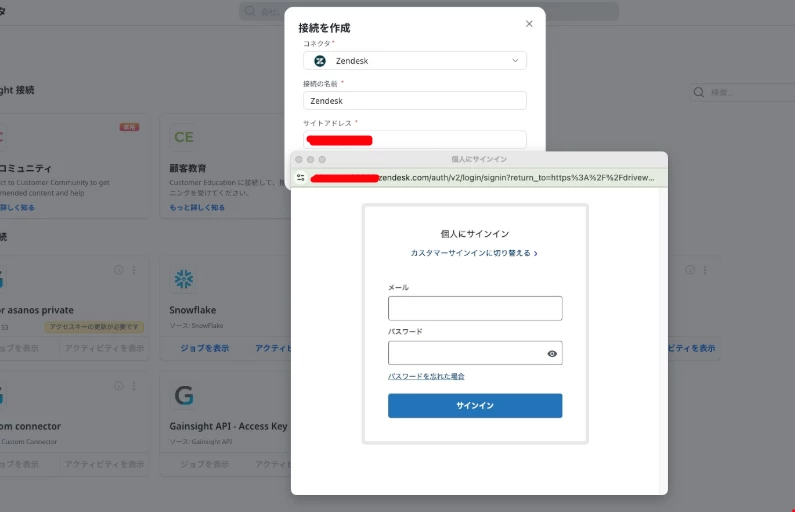The image size is (795, 512).
Task: Click the サイトアドレス input field
Action: (414, 139)
